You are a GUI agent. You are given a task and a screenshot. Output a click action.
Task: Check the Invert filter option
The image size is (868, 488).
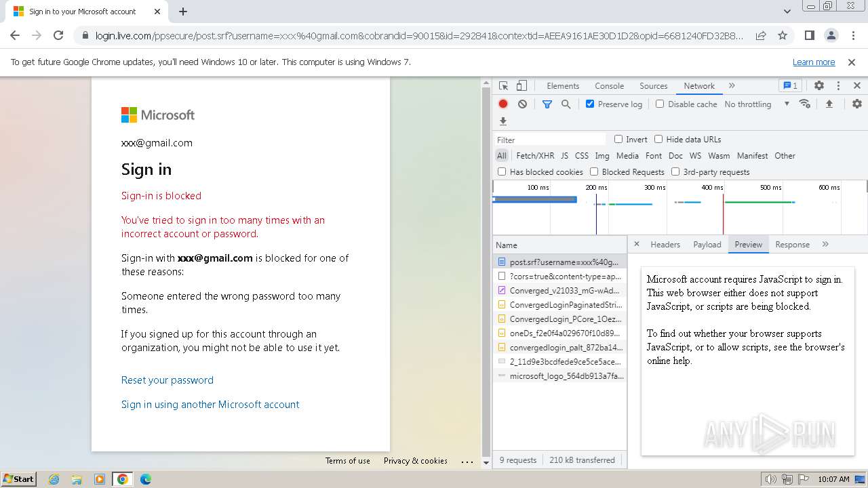coord(618,139)
